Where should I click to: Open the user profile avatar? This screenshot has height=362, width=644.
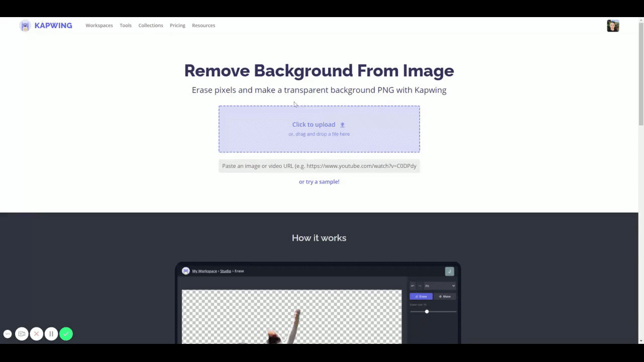(613, 26)
